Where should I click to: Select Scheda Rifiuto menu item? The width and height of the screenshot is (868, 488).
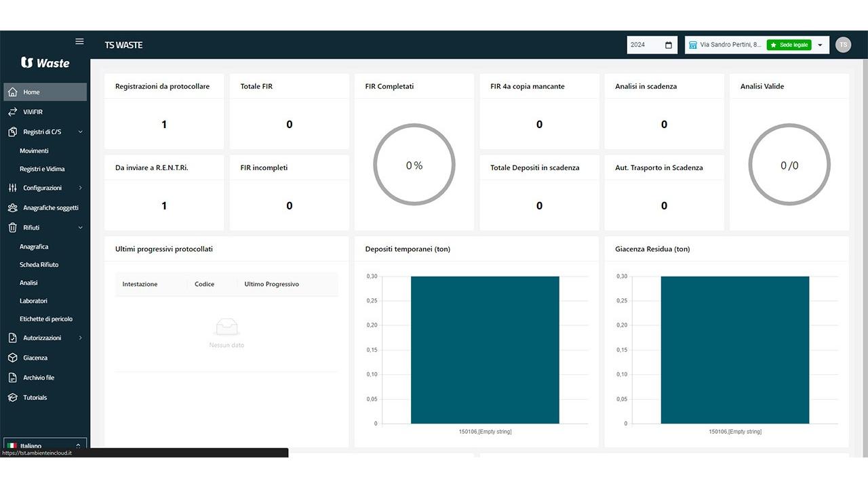click(39, 265)
